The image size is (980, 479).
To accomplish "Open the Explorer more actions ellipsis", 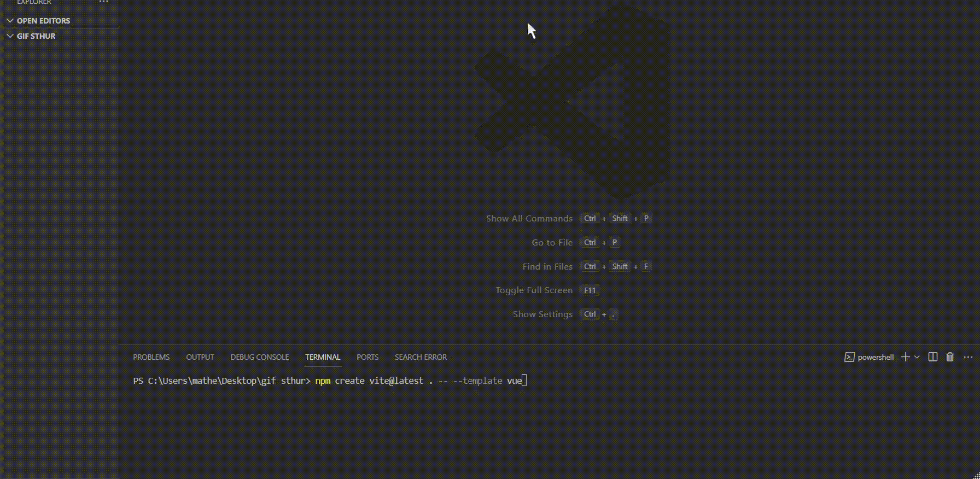I will [104, 2].
